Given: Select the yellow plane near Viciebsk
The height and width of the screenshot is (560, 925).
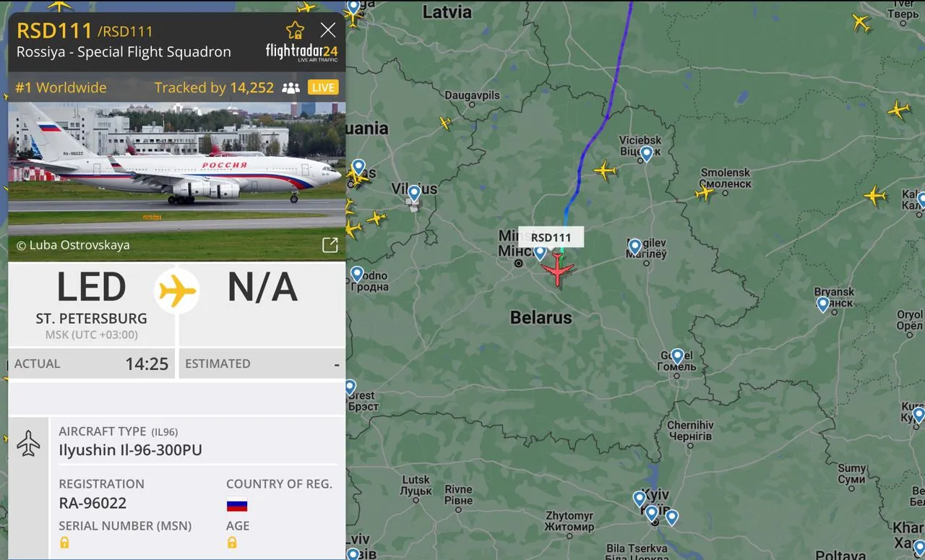Looking at the screenshot, I should click(605, 171).
